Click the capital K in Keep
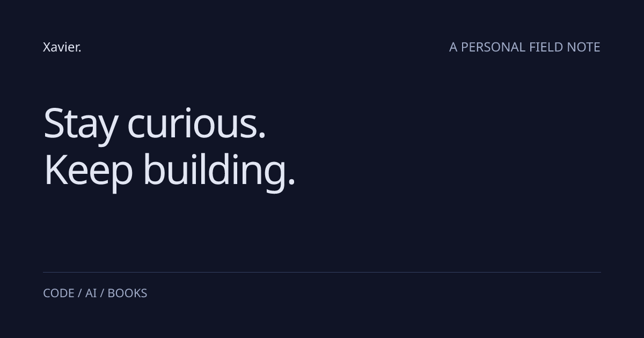The width and height of the screenshot is (644, 338). click(x=55, y=170)
